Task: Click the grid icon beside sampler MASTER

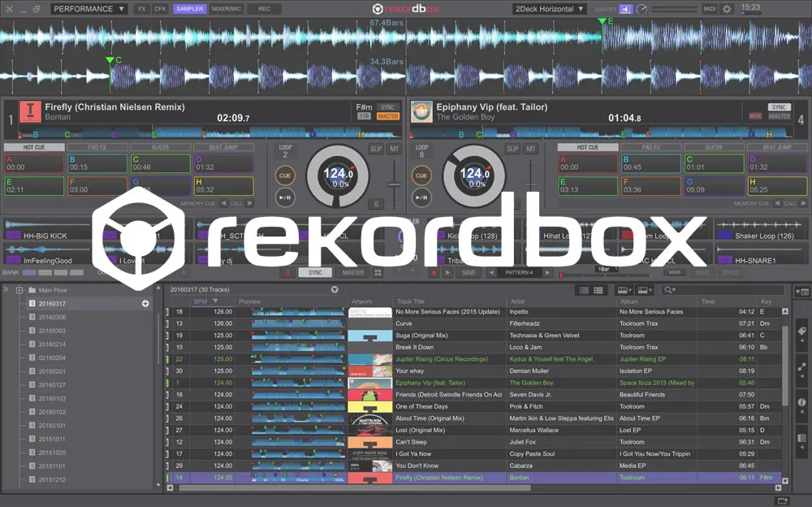Action: (378, 273)
